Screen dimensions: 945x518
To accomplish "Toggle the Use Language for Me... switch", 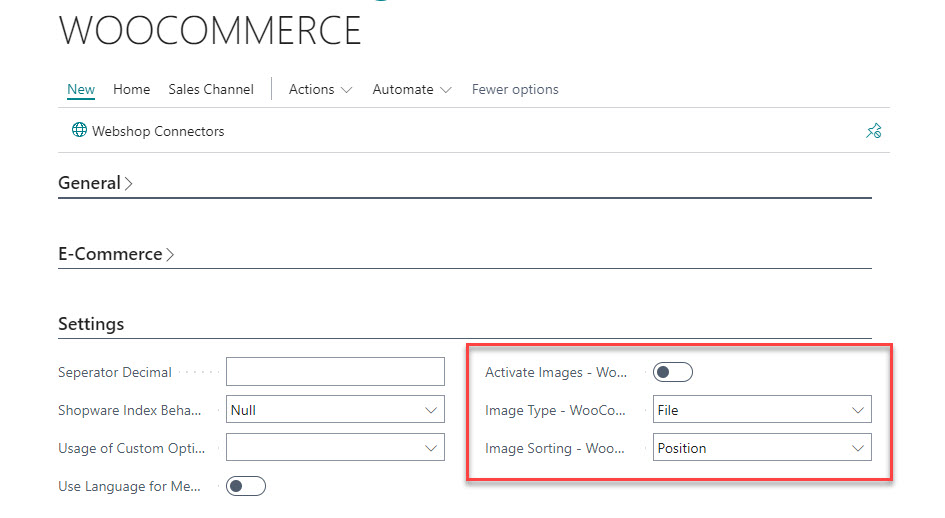I will click(x=246, y=486).
